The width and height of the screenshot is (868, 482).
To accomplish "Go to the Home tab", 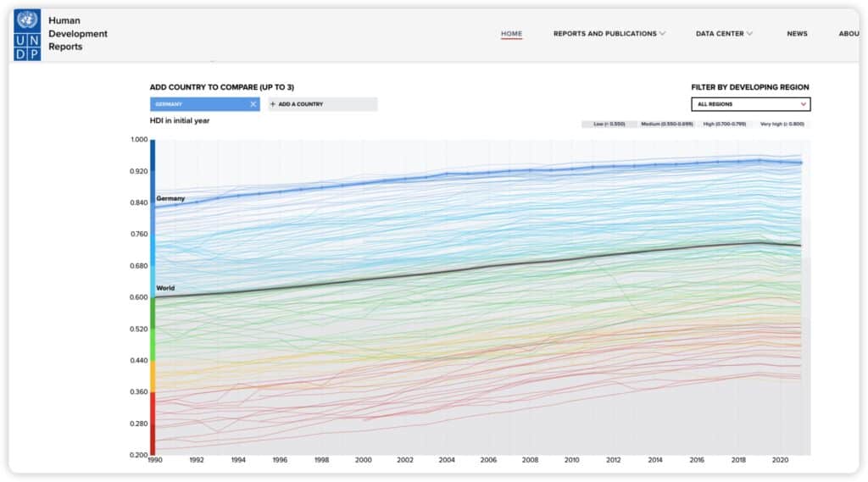I will [x=511, y=34].
